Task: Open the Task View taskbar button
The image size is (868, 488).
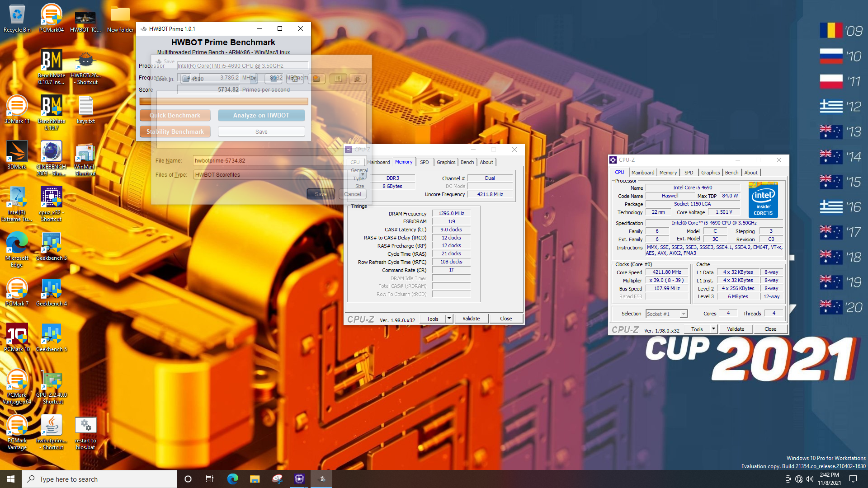Action: tap(210, 479)
